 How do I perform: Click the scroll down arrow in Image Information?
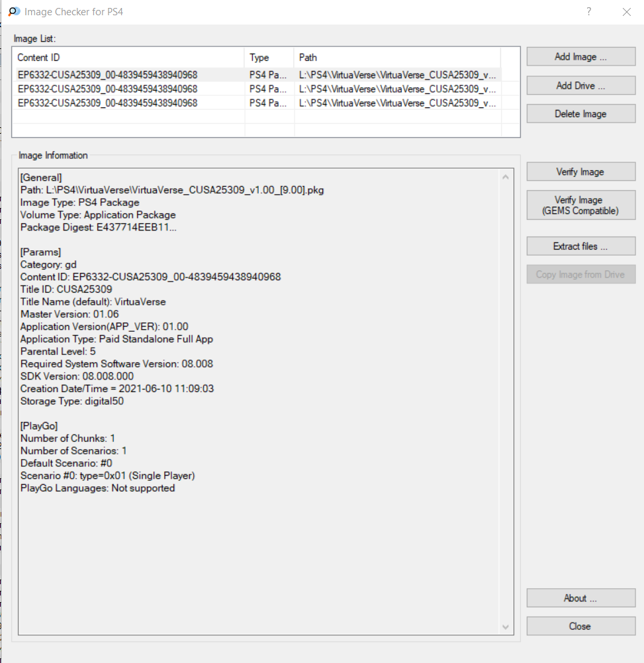506,627
